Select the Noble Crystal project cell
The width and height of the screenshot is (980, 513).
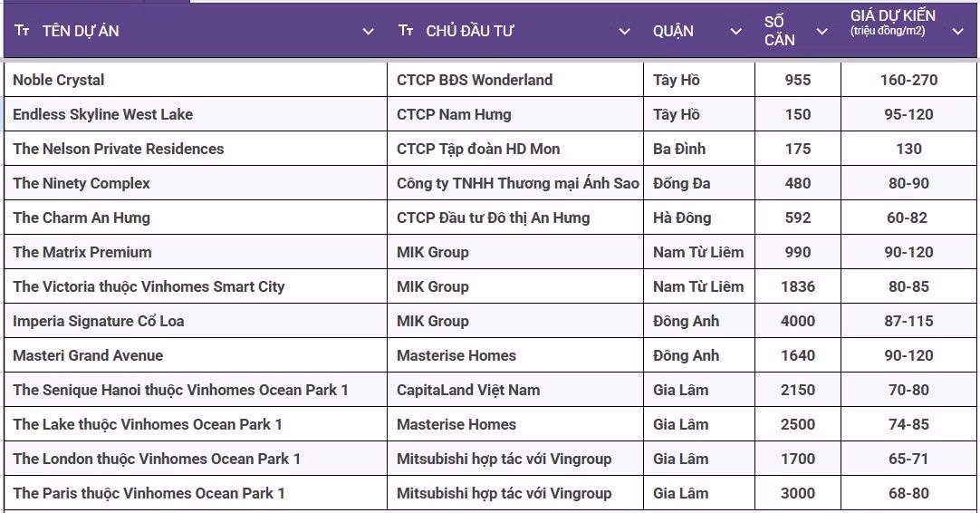[x=59, y=80]
